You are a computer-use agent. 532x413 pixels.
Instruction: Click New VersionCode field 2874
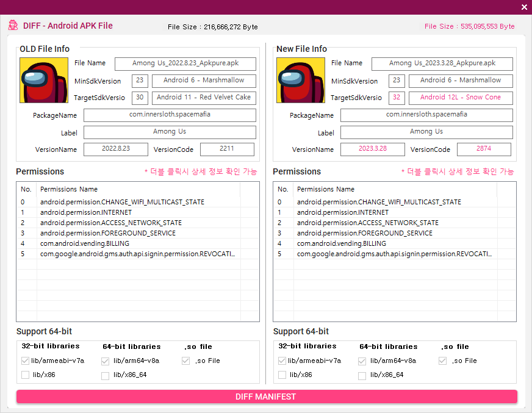tap(484, 149)
